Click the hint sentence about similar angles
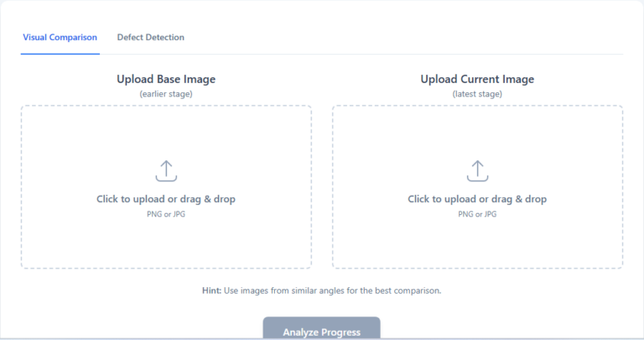This screenshot has width=644, height=340. [333, 290]
